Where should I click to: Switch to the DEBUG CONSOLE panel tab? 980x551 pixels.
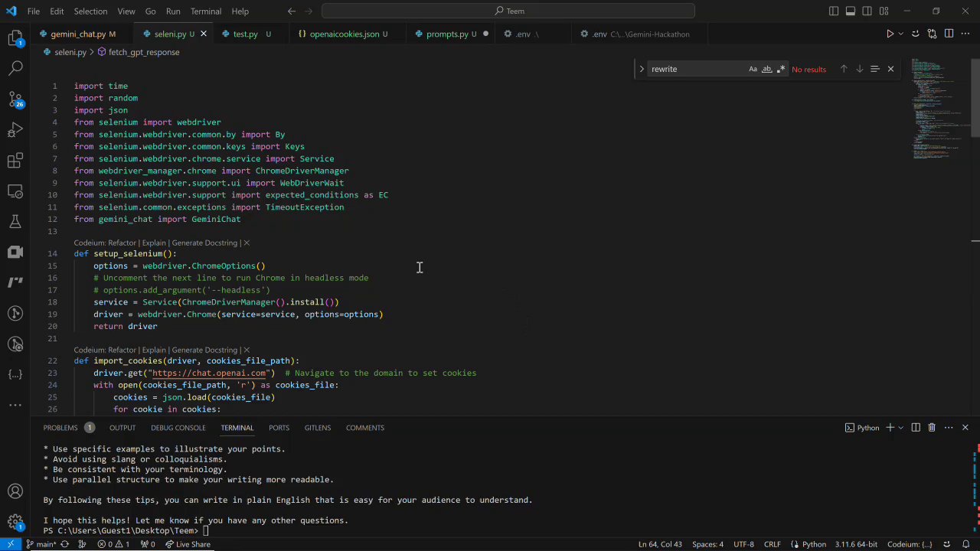pyautogui.click(x=178, y=428)
